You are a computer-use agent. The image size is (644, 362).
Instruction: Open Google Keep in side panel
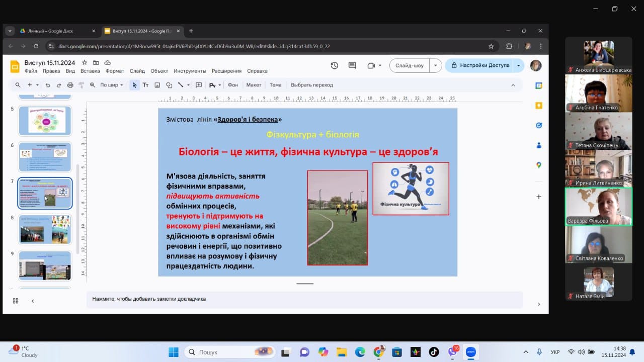pos(539,106)
